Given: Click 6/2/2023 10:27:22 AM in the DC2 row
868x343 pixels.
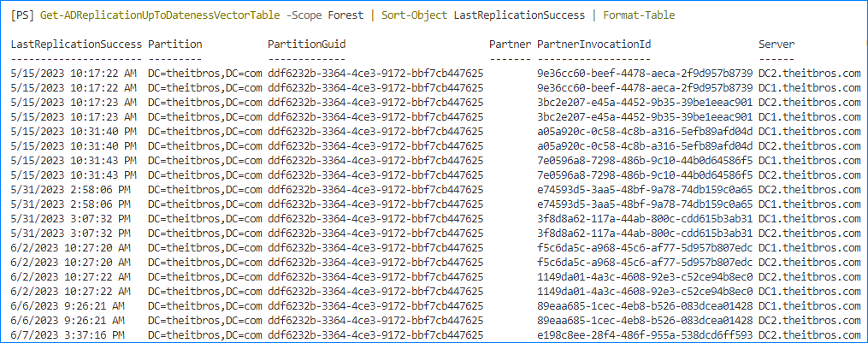Looking at the screenshot, I should (x=70, y=276).
